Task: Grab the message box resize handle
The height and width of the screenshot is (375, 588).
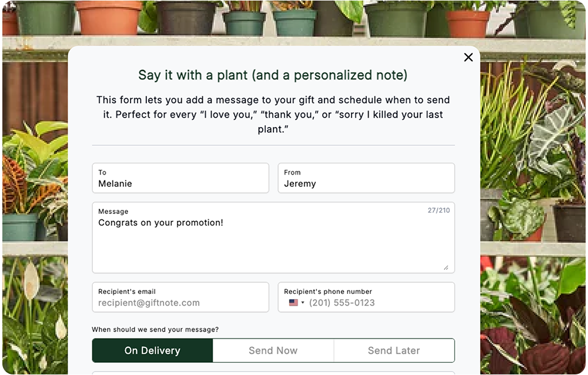Action: tap(446, 267)
